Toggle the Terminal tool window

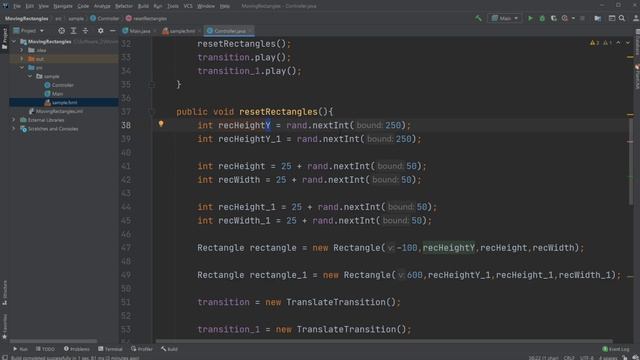tap(110, 349)
